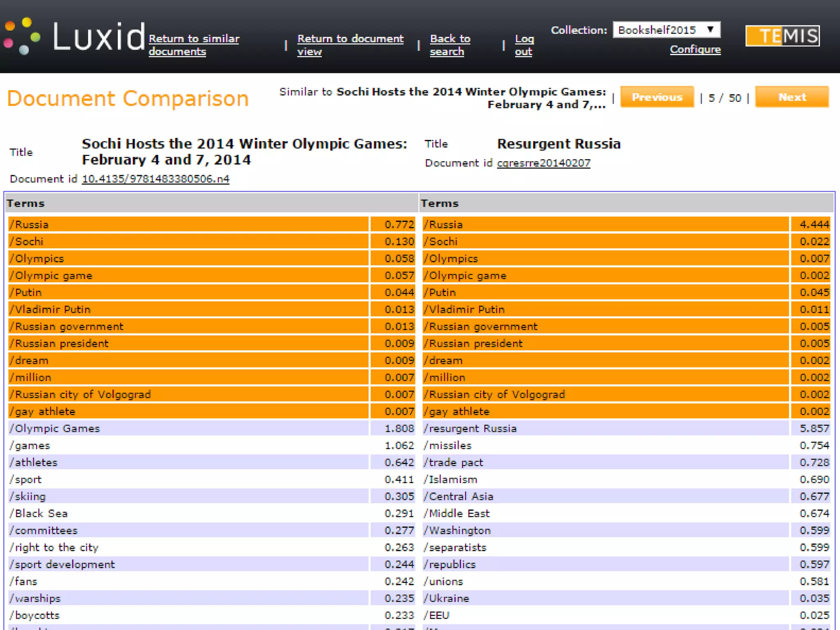Open document id 10.4135/9781483380506.n4
This screenshot has height=630, width=840.
click(x=155, y=179)
